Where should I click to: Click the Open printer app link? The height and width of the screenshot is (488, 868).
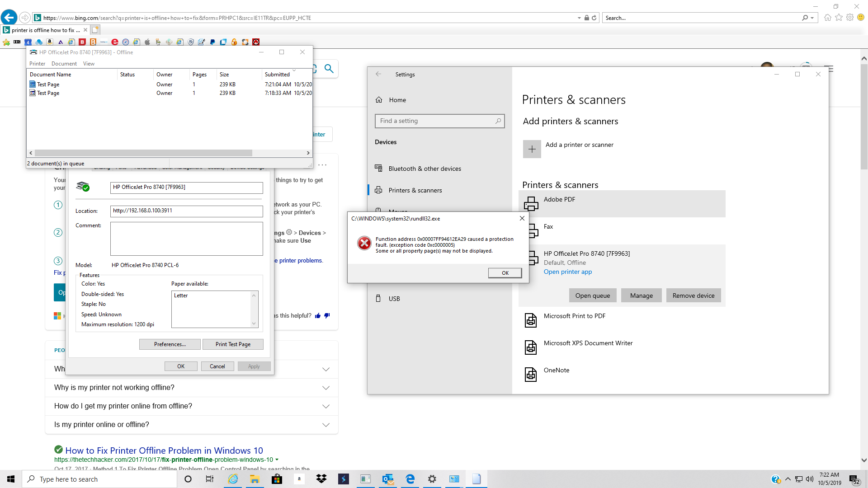point(568,272)
